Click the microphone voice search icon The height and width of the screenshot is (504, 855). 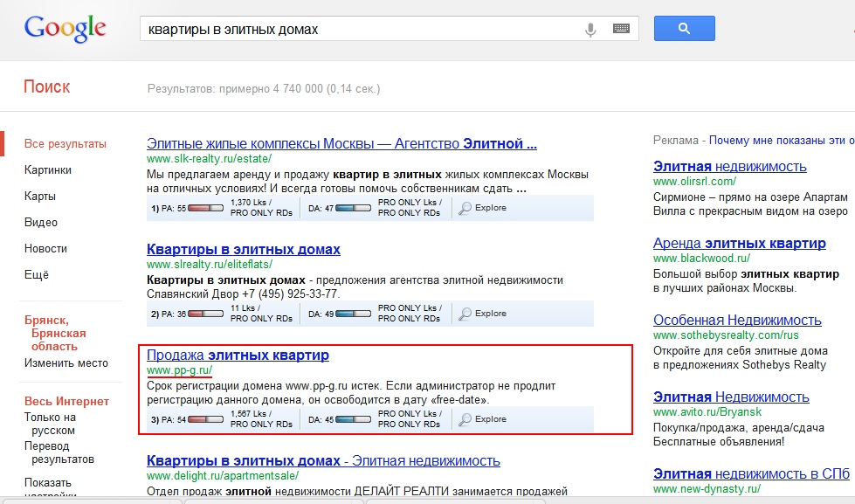tap(590, 29)
